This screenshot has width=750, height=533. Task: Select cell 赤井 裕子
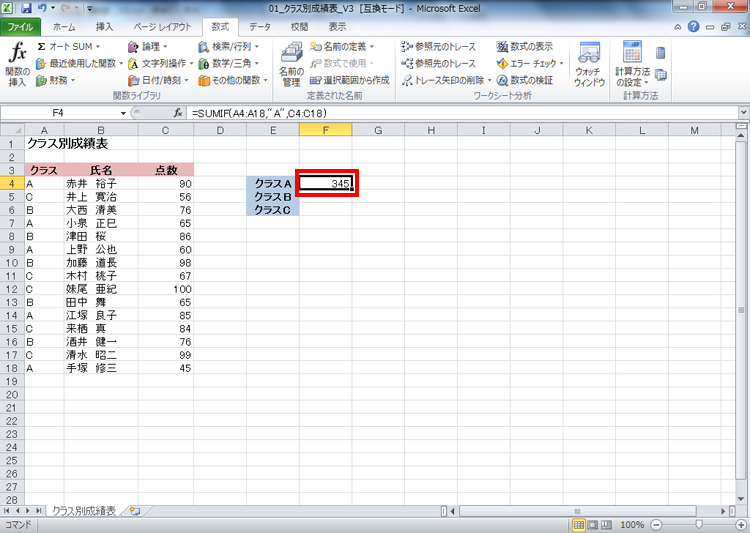tap(101, 184)
